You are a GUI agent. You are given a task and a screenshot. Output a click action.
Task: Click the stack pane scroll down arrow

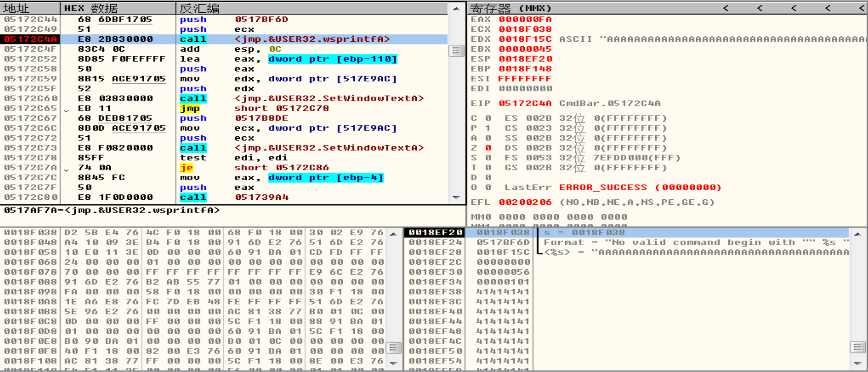point(857,363)
